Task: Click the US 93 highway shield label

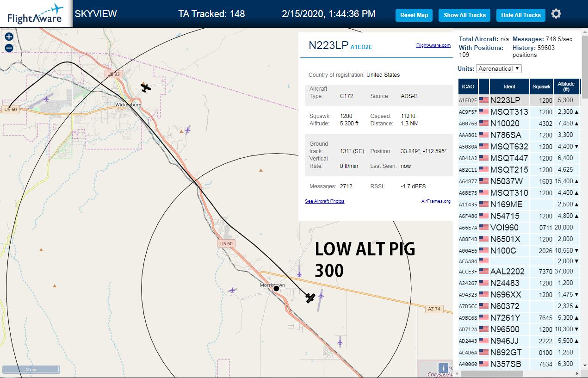Action: coord(113,74)
